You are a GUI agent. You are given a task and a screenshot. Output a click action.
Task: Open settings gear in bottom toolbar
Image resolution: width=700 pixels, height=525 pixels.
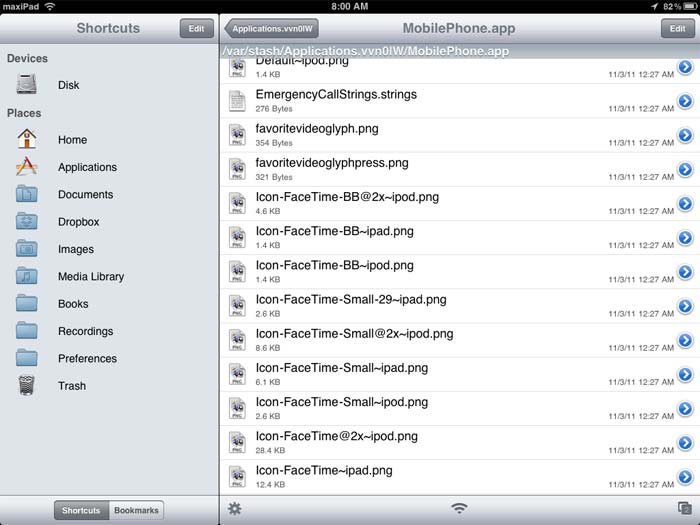tap(234, 508)
